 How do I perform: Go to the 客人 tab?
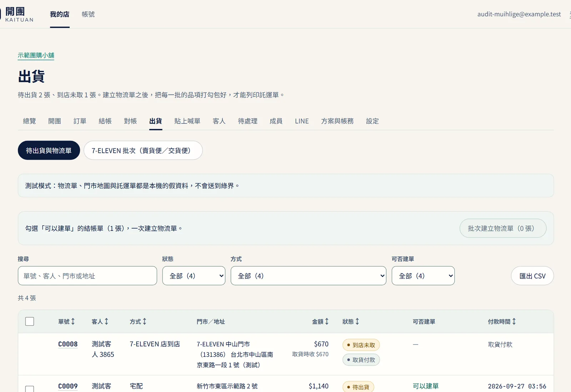(219, 121)
